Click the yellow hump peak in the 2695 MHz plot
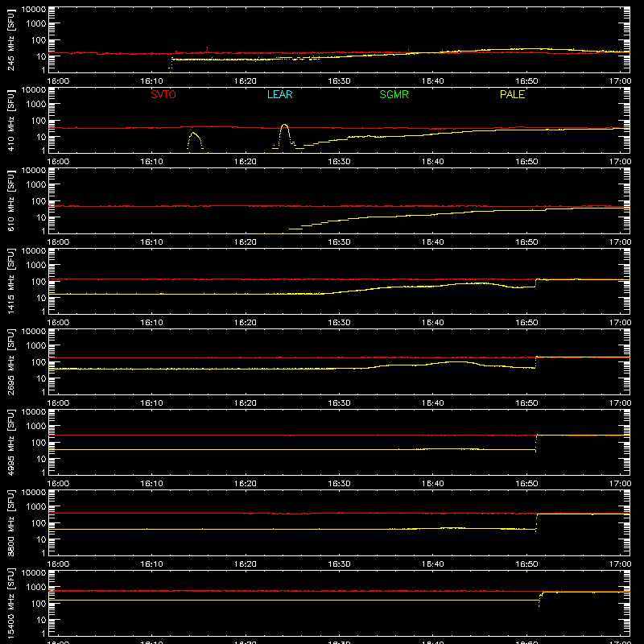The width and height of the screenshot is (644, 644). tap(456, 361)
